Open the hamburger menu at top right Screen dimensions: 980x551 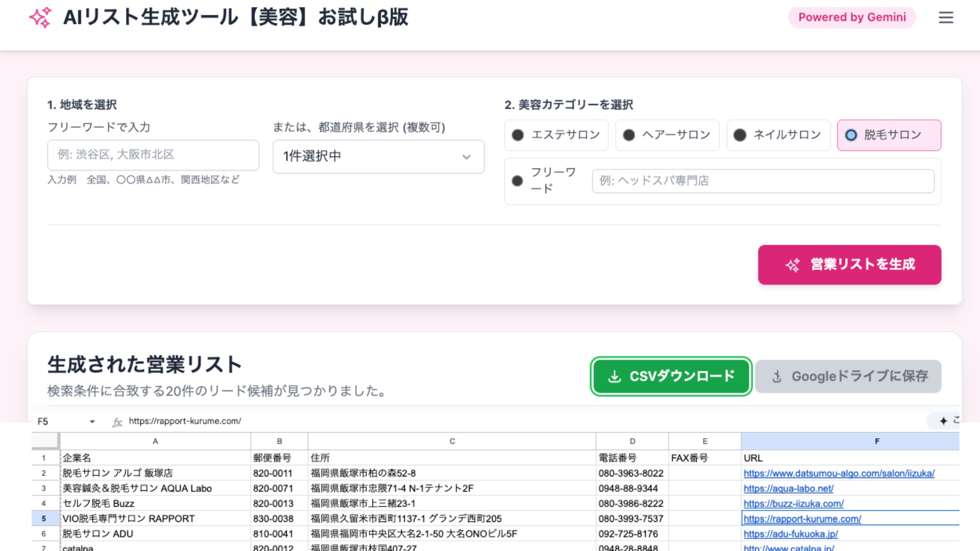point(946,17)
